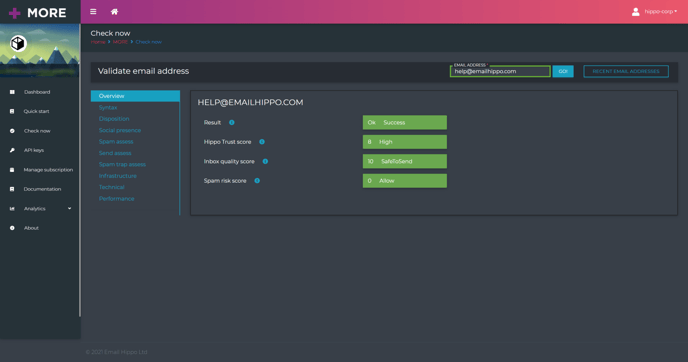Switch to the Syntax tab
The height and width of the screenshot is (362, 688).
108,108
